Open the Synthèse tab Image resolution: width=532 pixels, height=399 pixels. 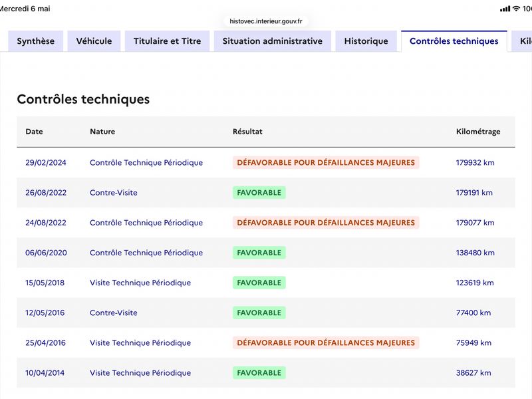point(36,41)
